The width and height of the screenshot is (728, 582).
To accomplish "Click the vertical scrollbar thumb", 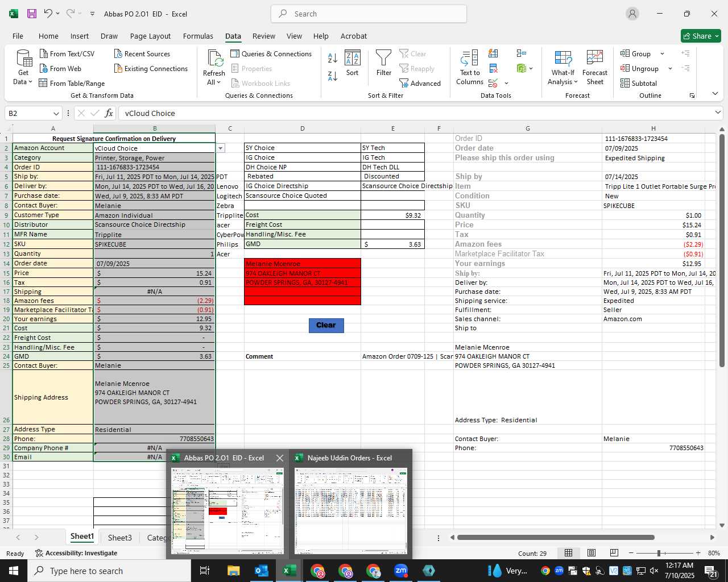I will click(x=722, y=250).
